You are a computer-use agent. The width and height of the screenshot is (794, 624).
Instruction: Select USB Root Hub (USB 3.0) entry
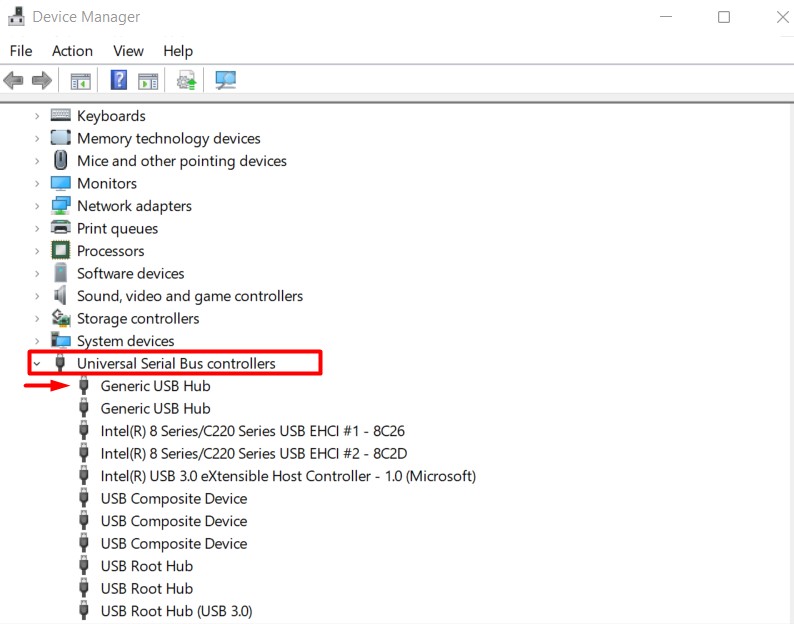point(176,611)
